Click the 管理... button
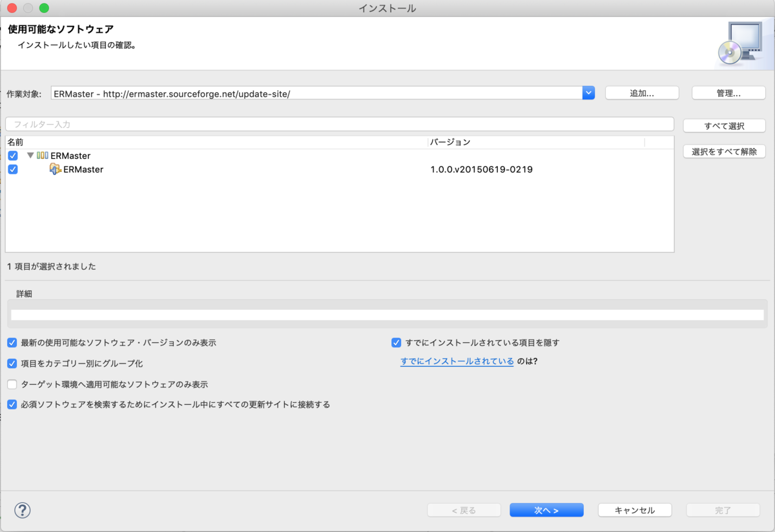This screenshot has width=775, height=532. [x=728, y=93]
